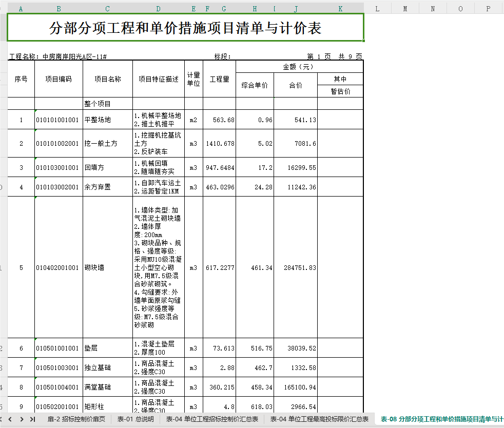Select the 挖一般土方 cell
The width and height of the screenshot is (504, 428).
[x=108, y=143]
